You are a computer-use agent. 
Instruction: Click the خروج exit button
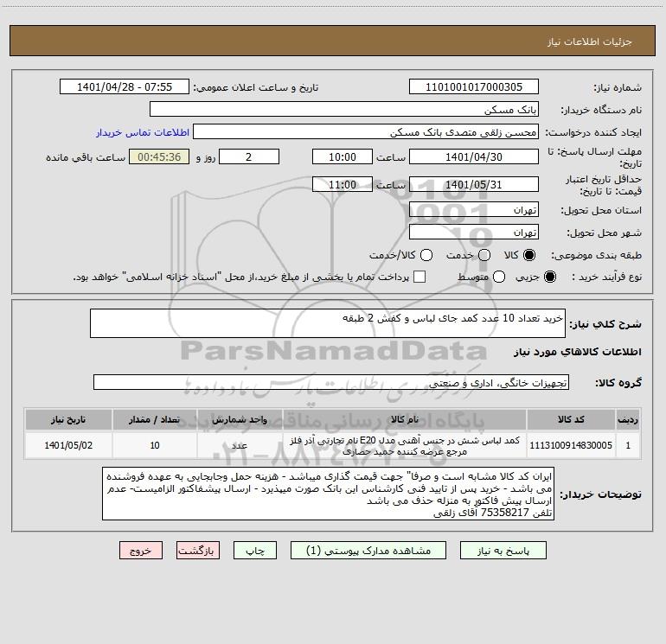pos(141,551)
